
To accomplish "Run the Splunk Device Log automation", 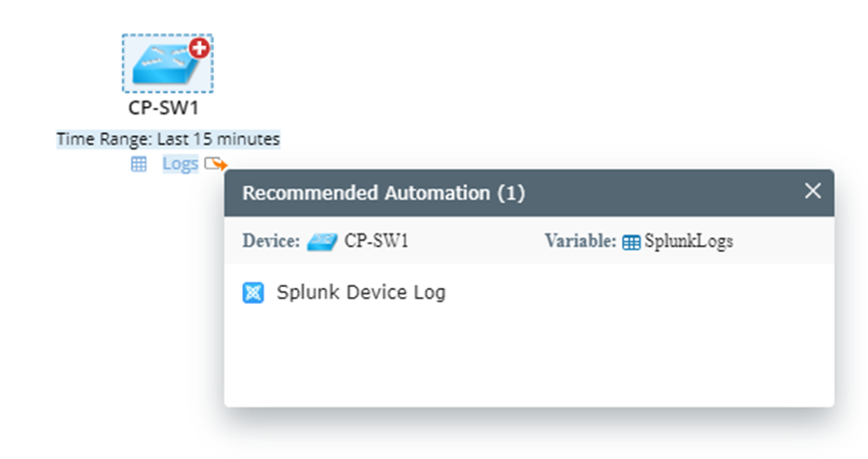I will coord(360,292).
